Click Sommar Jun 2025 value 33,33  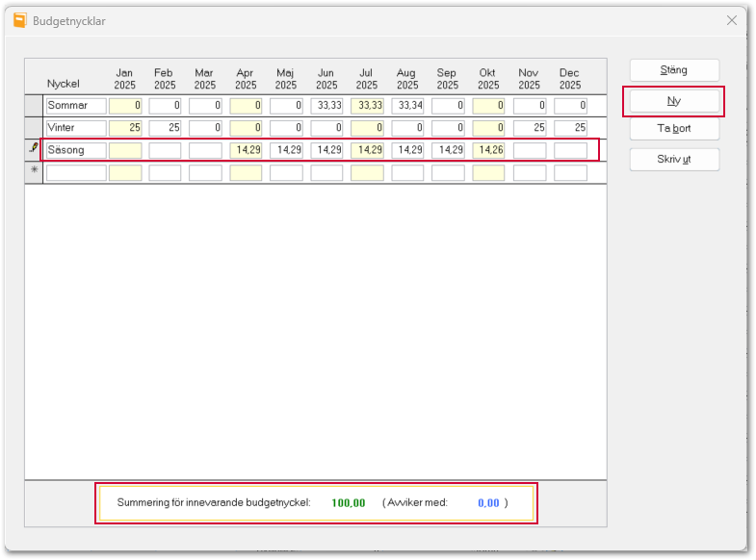pyautogui.click(x=326, y=106)
